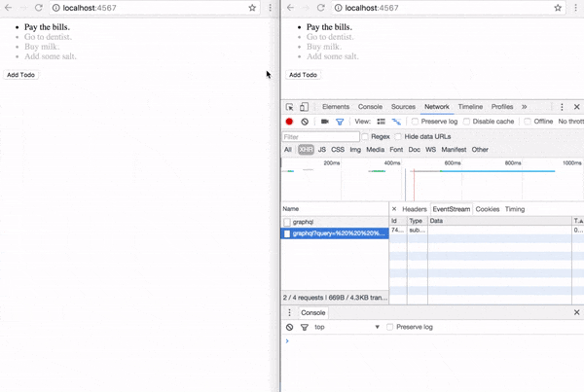
Task: Close the request details pane
Action: click(394, 209)
